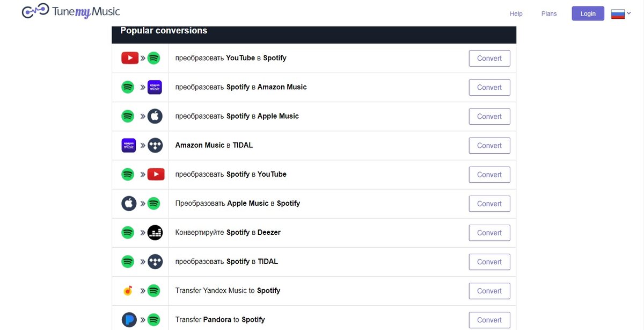Click Pandora icon in Pandora to Spotify row

coord(129,319)
